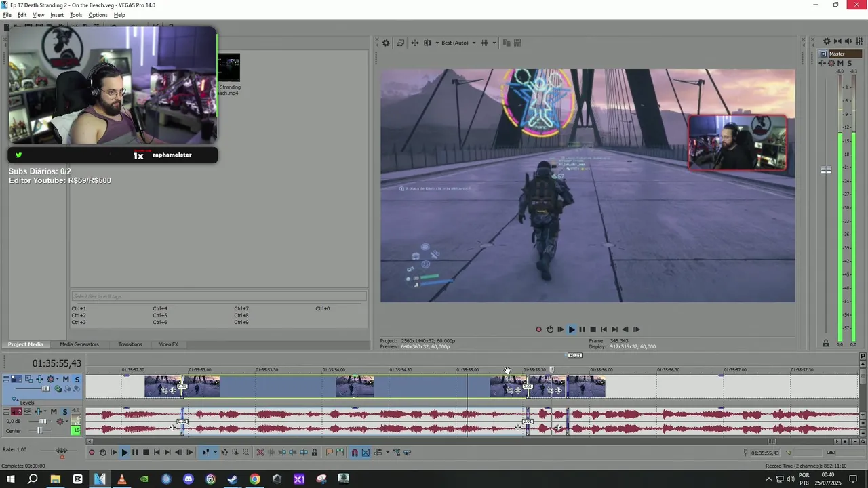Toggle Master bus Mute button
Viewport: 868px width, 488px height.
pyautogui.click(x=840, y=63)
